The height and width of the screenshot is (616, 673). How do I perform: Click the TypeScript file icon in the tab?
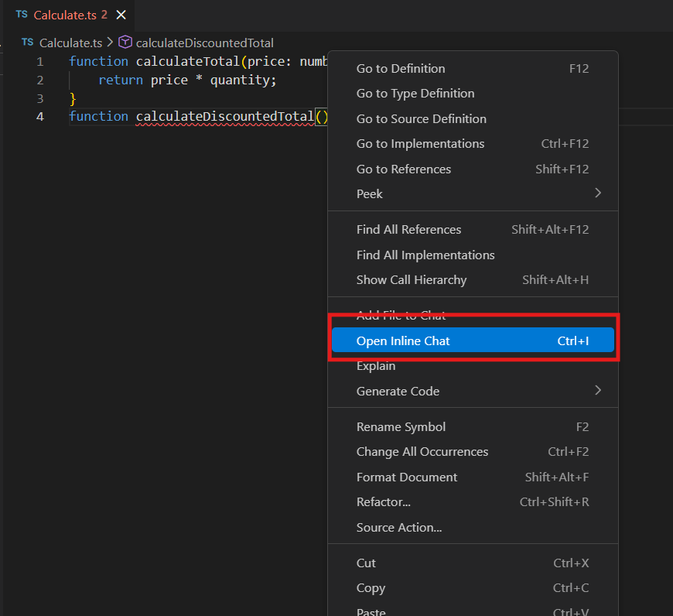click(x=22, y=15)
